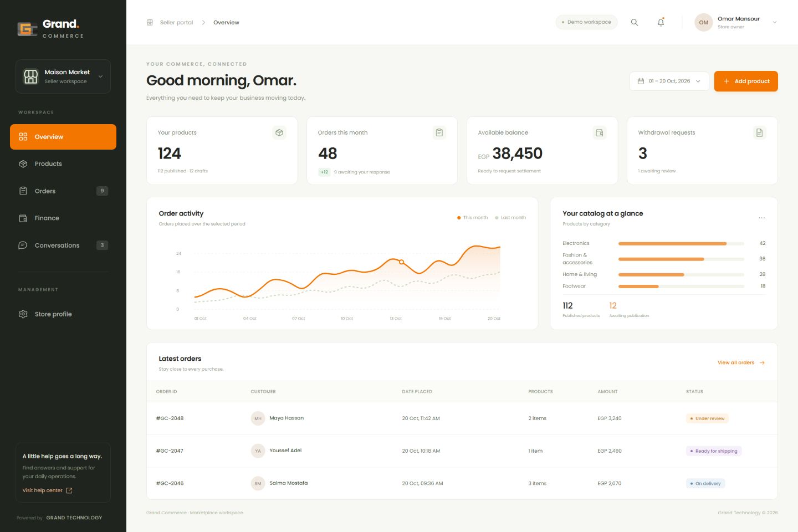Click the +12 orders badge
Image resolution: width=798 pixels, height=532 pixels.
click(324, 172)
